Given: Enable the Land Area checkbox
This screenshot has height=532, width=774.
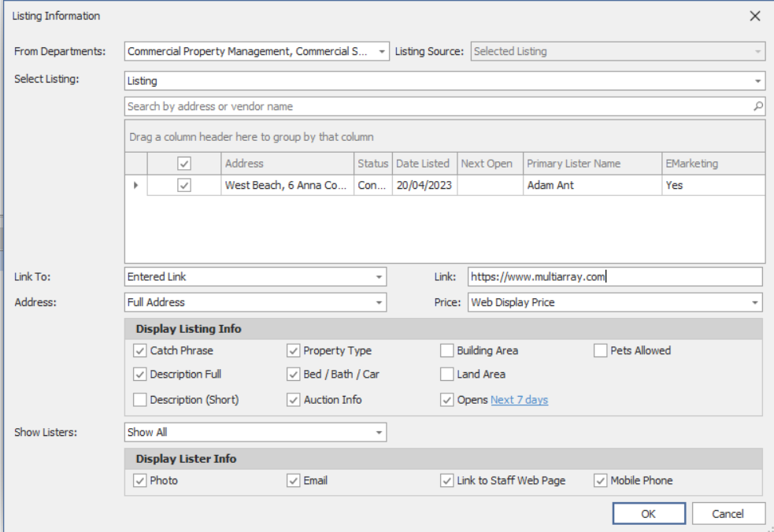Looking at the screenshot, I should click(x=446, y=374).
